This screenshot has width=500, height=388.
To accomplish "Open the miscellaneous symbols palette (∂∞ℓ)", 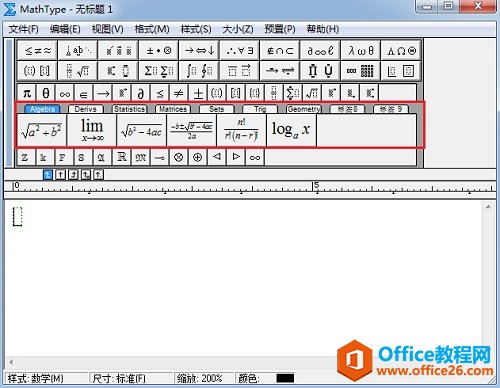I will click(320, 50).
